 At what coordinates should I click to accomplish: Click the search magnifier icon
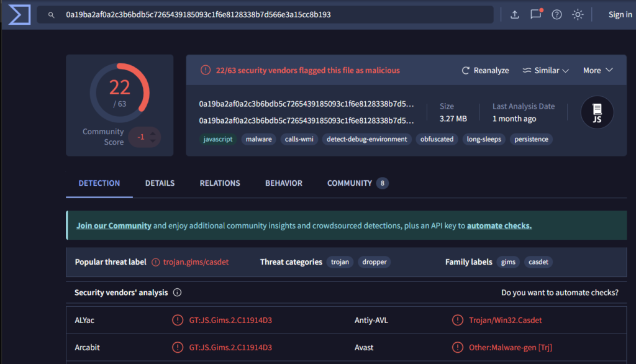point(51,15)
